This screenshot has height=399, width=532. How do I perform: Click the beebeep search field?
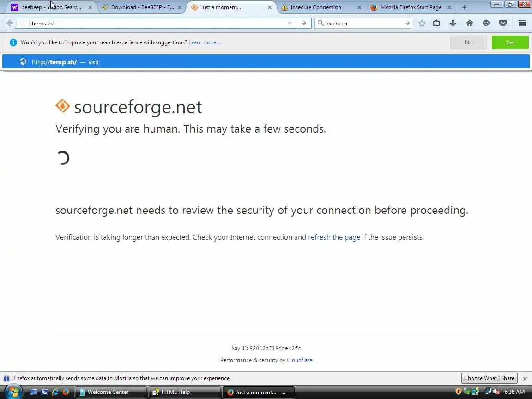[x=364, y=23]
